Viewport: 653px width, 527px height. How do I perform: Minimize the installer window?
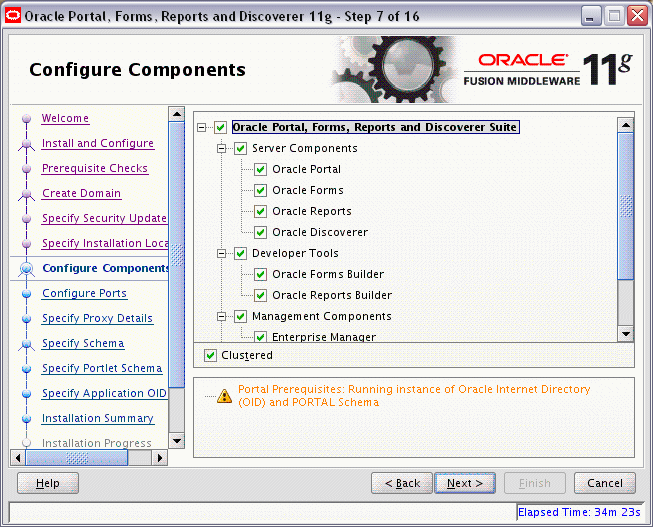click(591, 16)
